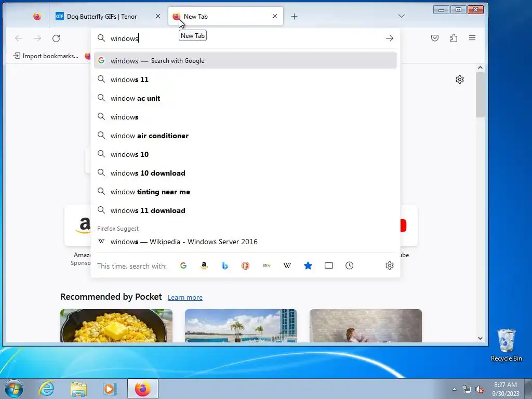532x399 pixels.
Task: Open the clock showing 8:27 AM
Action: click(x=506, y=389)
